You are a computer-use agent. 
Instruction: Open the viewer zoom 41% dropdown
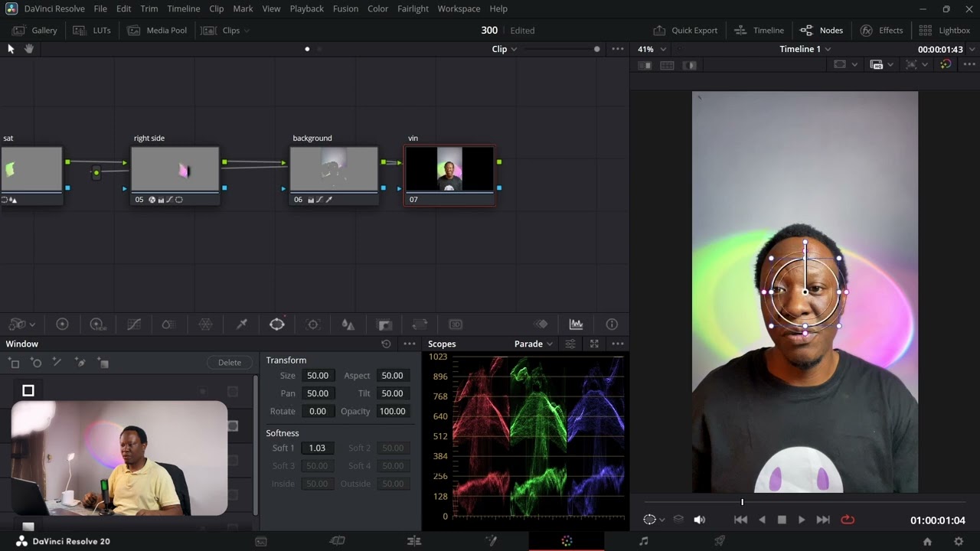point(652,49)
